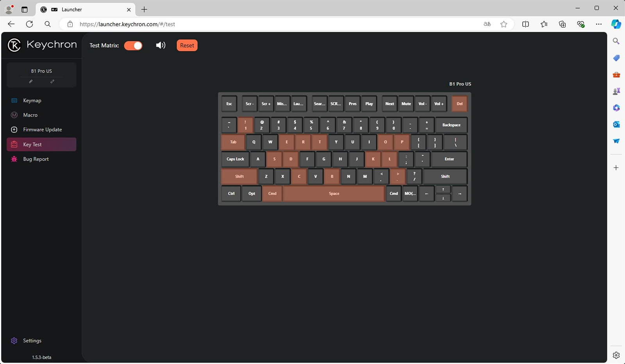Add this page to favorites star
The image size is (625, 364).
[x=504, y=24]
